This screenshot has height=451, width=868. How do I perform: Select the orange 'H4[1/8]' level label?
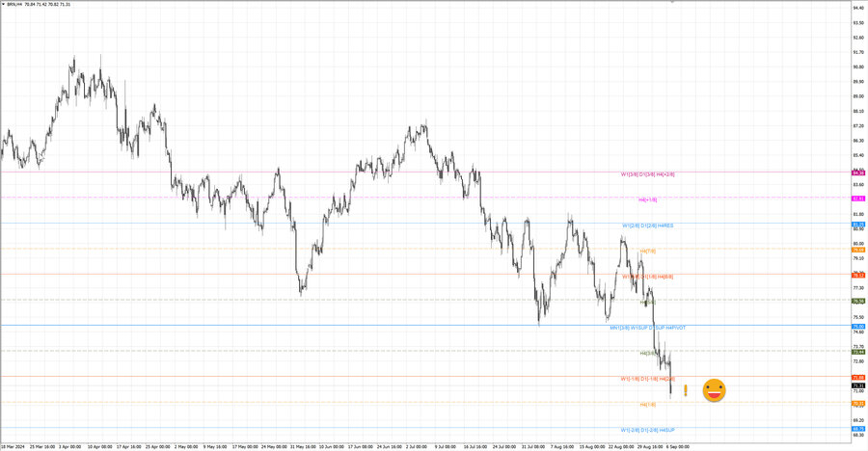point(648,405)
